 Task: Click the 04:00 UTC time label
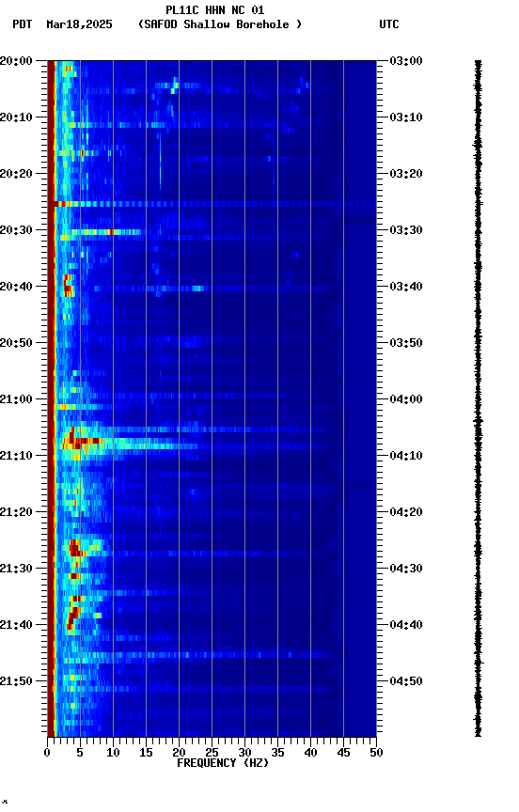point(406,399)
